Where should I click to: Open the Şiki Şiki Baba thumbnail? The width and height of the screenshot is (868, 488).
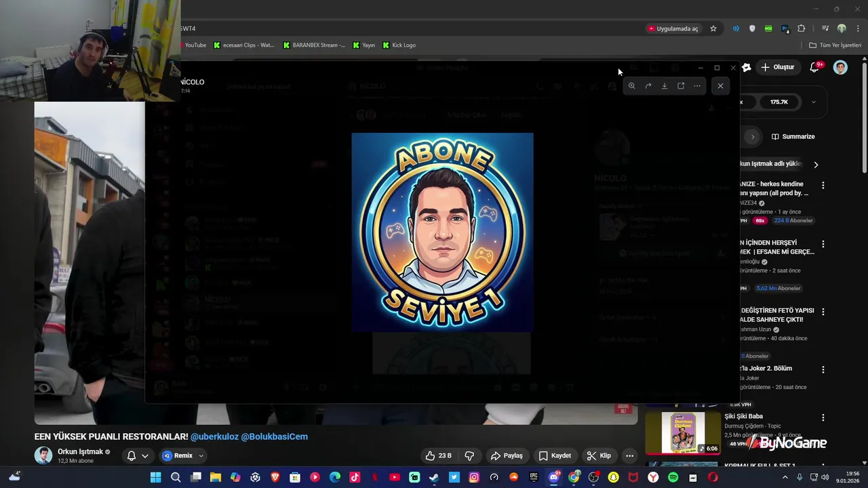(683, 432)
